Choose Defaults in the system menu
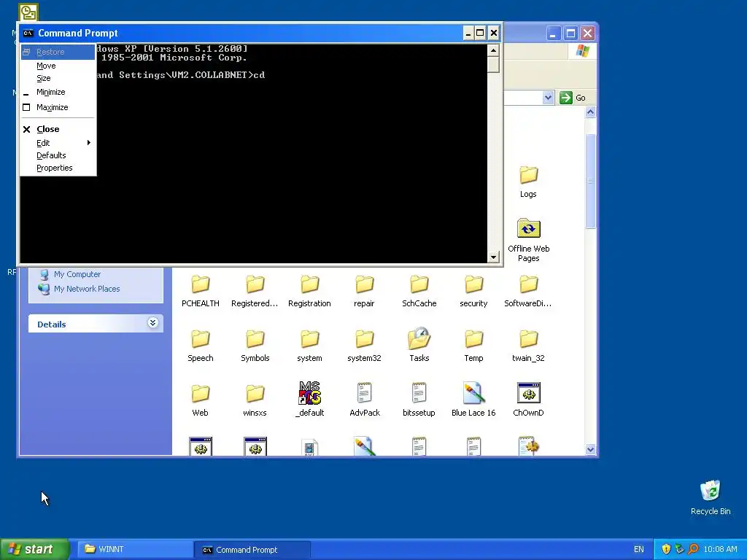The image size is (747, 560). coord(58,155)
